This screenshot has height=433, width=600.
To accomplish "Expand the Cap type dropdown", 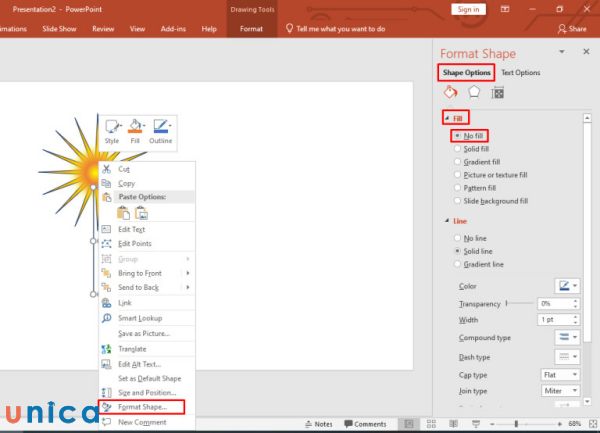I will point(561,373).
